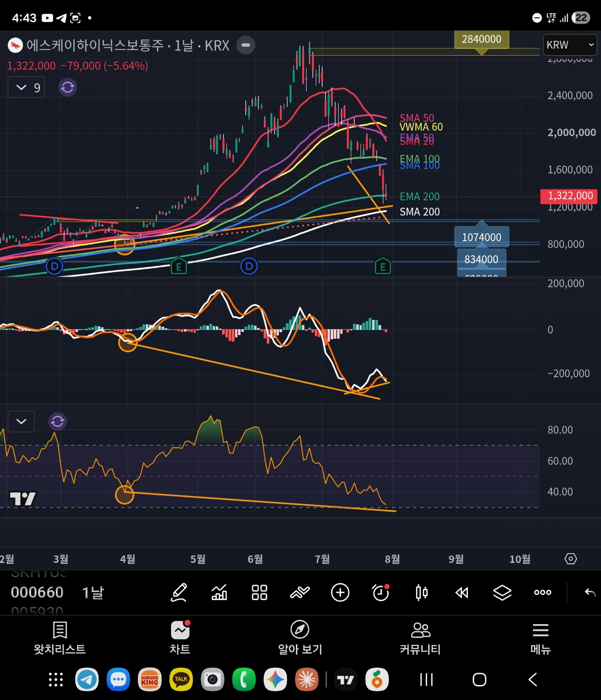Viewport: 601px width, 700px height.
Task: Tap the 2,000,000 price axis label
Action: (571, 132)
